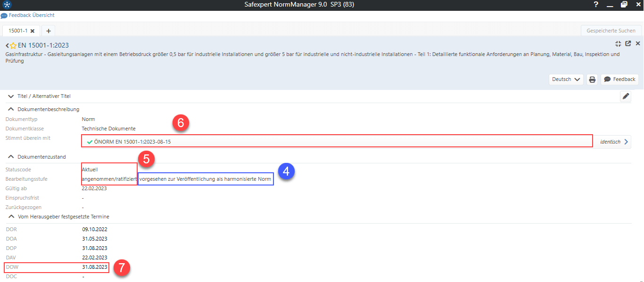Image resolution: width=644 pixels, height=282 pixels.
Task: Open the Feedback Übersicht link
Action: [x=31, y=16]
